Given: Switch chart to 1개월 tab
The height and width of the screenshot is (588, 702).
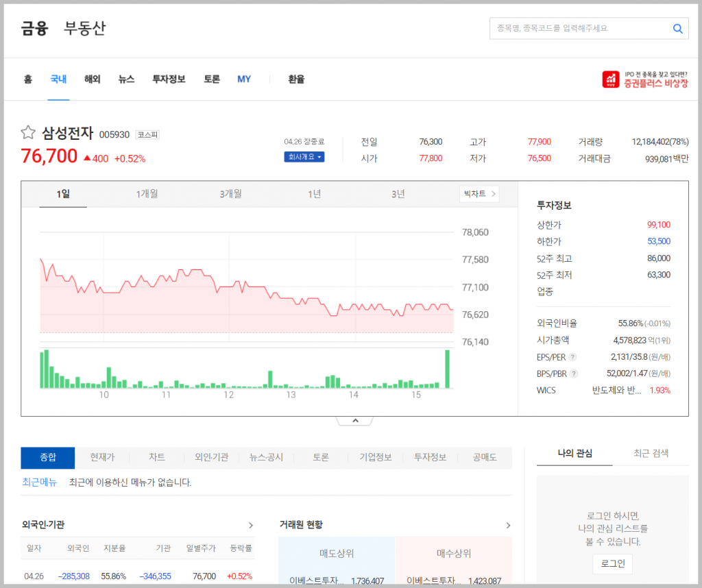Looking at the screenshot, I should [147, 194].
